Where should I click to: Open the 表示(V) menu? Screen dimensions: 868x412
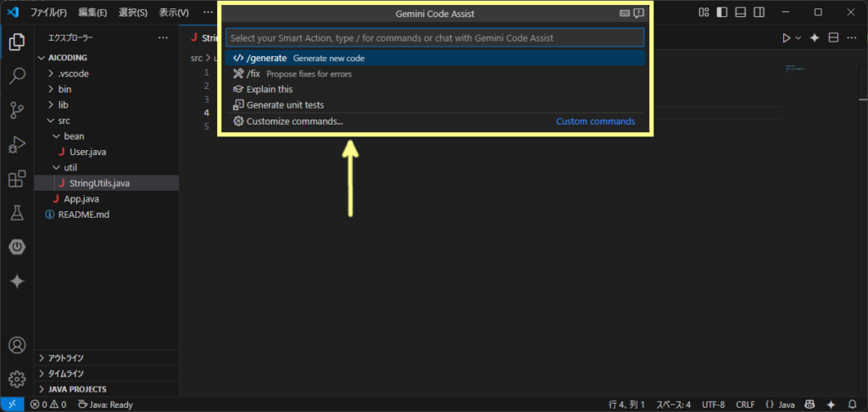click(174, 12)
